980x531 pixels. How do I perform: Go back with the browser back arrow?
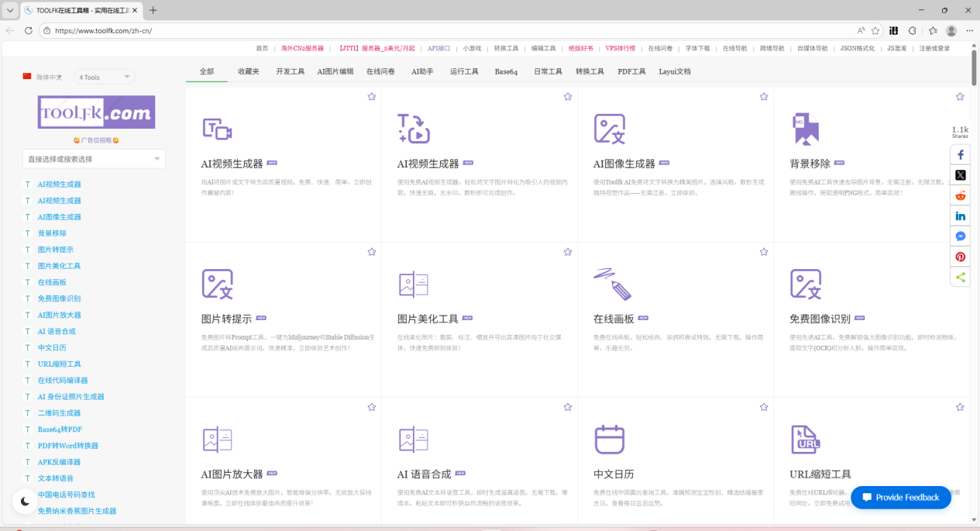[10, 30]
